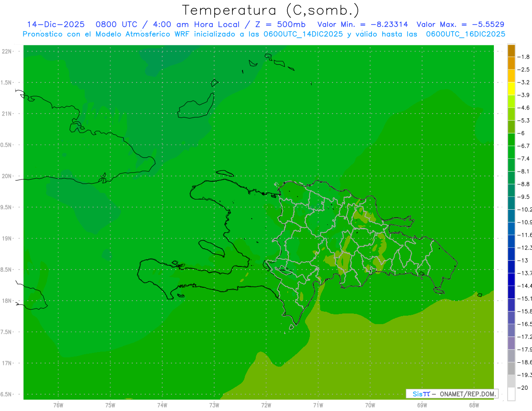The height and width of the screenshot is (411, 532).
Task: Click the '-3.9' colorbar value
Action: click(524, 95)
